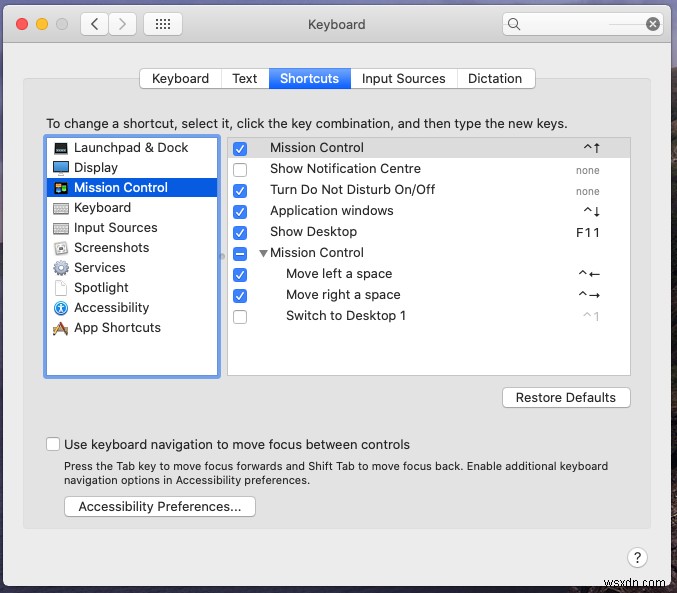Screen dimensions: 677x593
Task: Click the Screenshots category icon
Action: click(x=61, y=248)
